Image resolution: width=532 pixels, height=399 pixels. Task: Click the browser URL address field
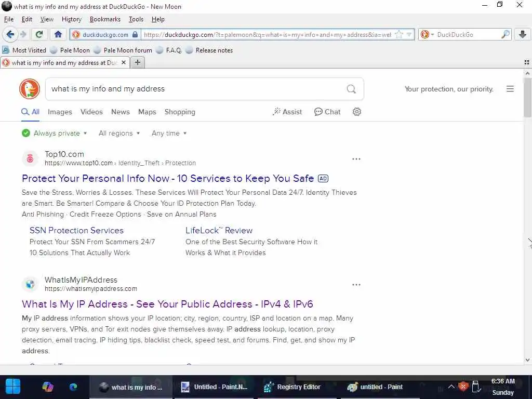tap(268, 34)
